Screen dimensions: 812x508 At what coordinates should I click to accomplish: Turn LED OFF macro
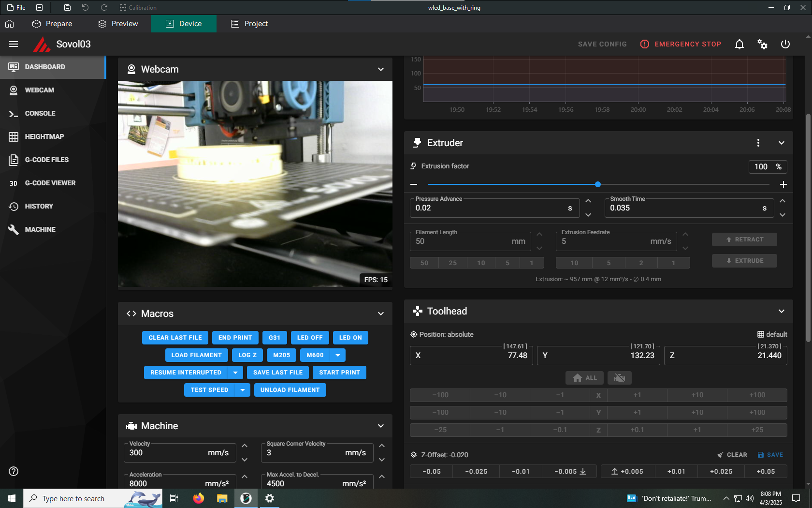pyautogui.click(x=309, y=338)
